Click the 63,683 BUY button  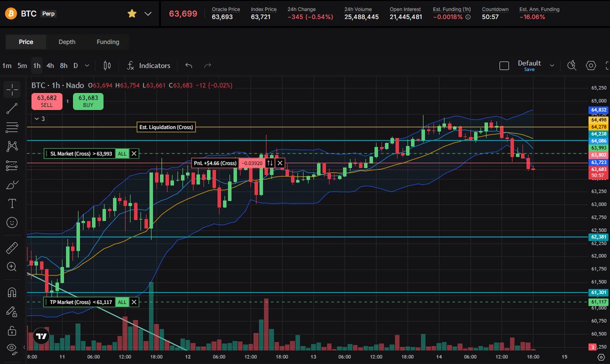click(x=88, y=101)
